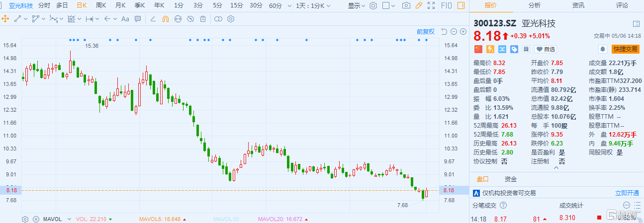Image resolution: width=644 pixels, height=223 pixels.
Task: Select the 月K monthly candlestick period
Action: pyautogui.click(x=120, y=5)
